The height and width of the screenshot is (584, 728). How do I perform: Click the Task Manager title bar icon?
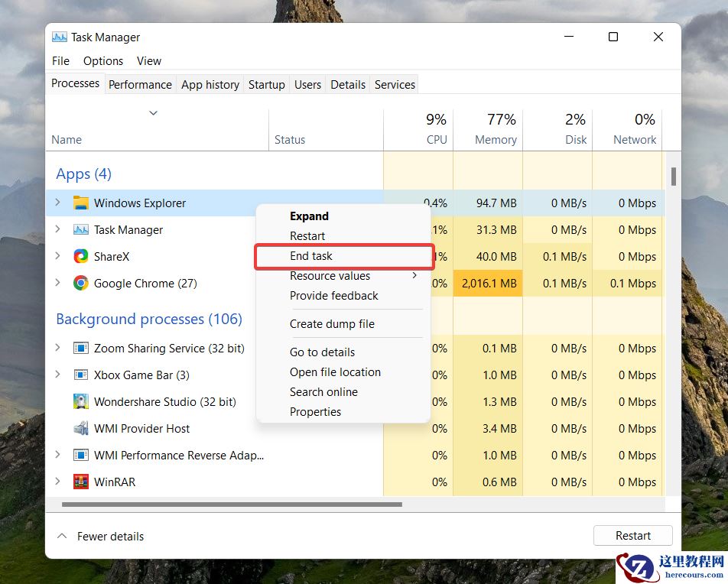59,37
